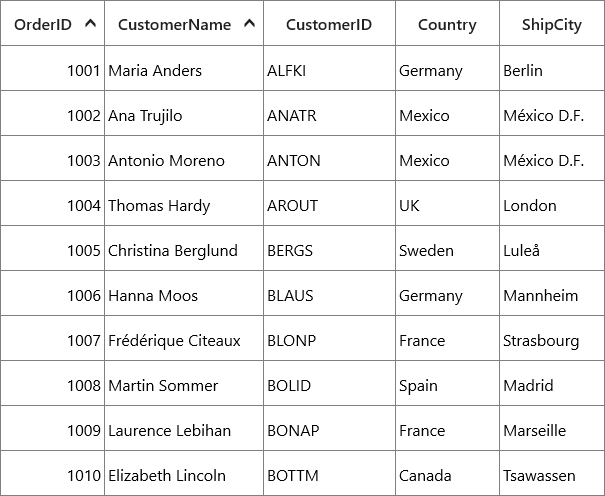Select the Thomas Hardy cell
The image size is (605, 496).
point(184,203)
